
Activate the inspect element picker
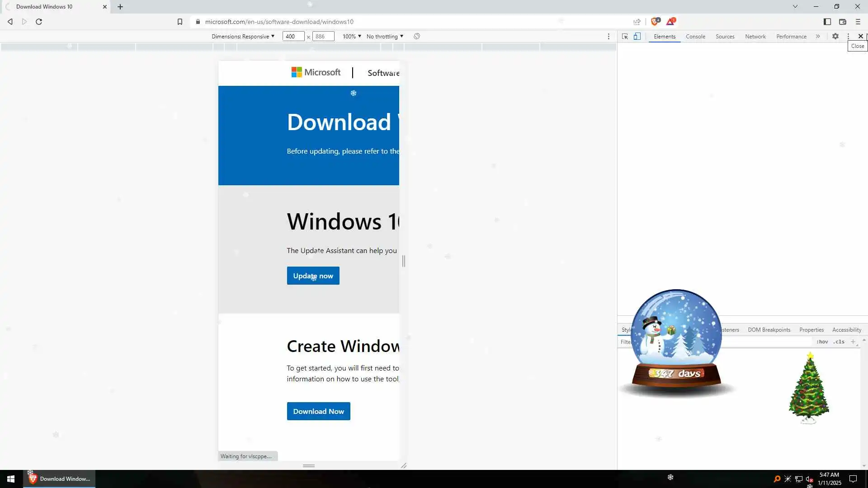625,36
